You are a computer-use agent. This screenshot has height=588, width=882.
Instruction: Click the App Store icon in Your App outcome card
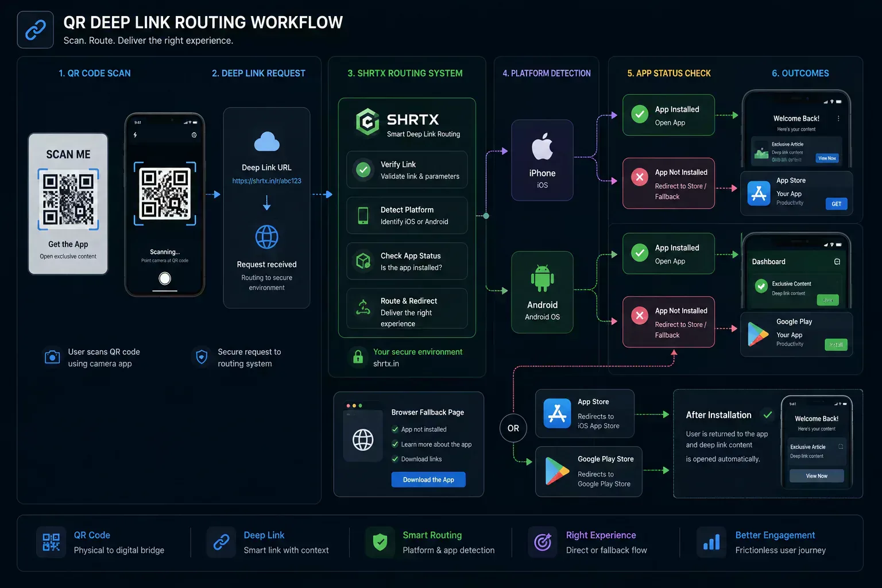759,194
